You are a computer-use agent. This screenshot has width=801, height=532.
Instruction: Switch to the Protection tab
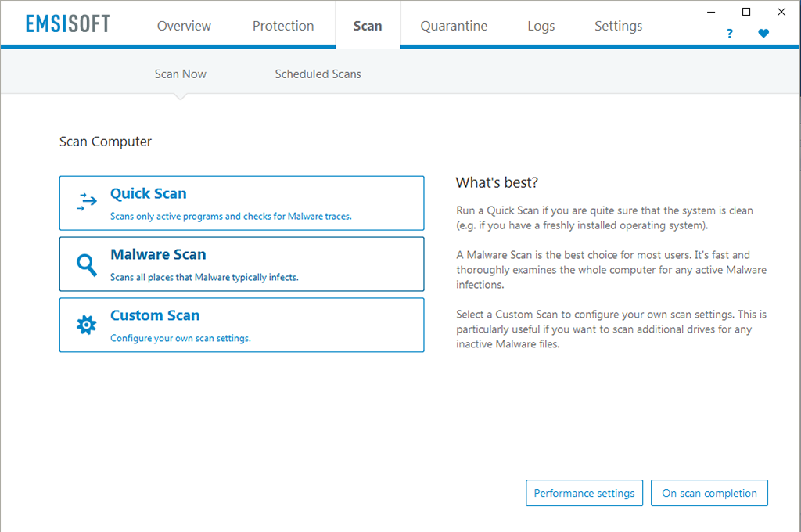coord(283,26)
